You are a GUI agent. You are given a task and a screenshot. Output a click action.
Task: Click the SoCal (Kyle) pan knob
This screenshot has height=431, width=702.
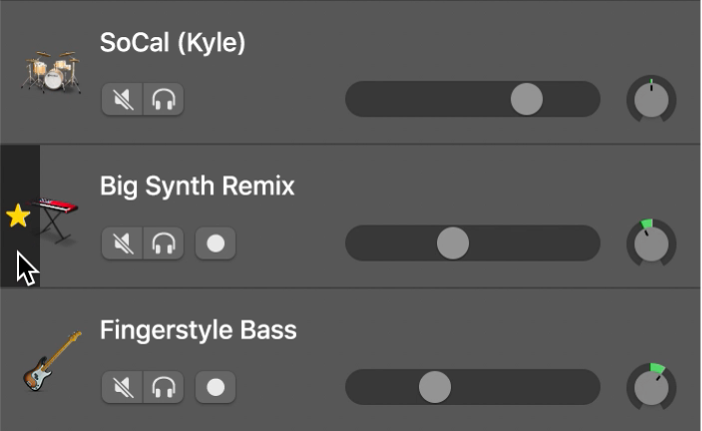click(x=651, y=100)
